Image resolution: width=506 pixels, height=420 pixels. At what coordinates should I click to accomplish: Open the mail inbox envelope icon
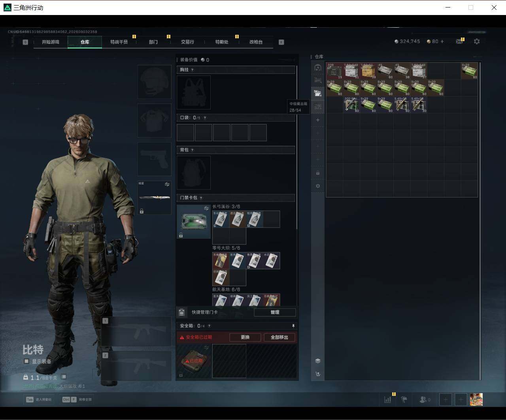459,41
